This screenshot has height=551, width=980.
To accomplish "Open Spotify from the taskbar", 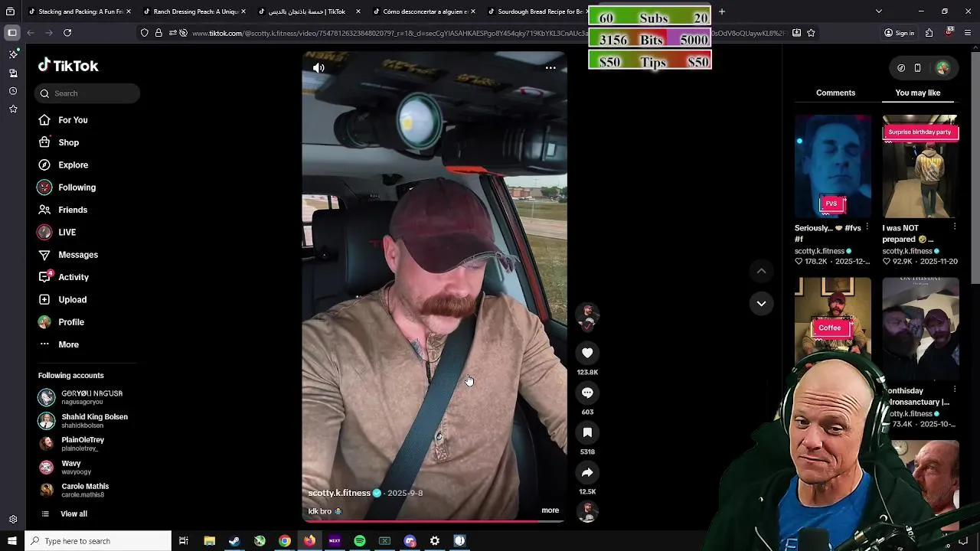I will pyautogui.click(x=360, y=541).
